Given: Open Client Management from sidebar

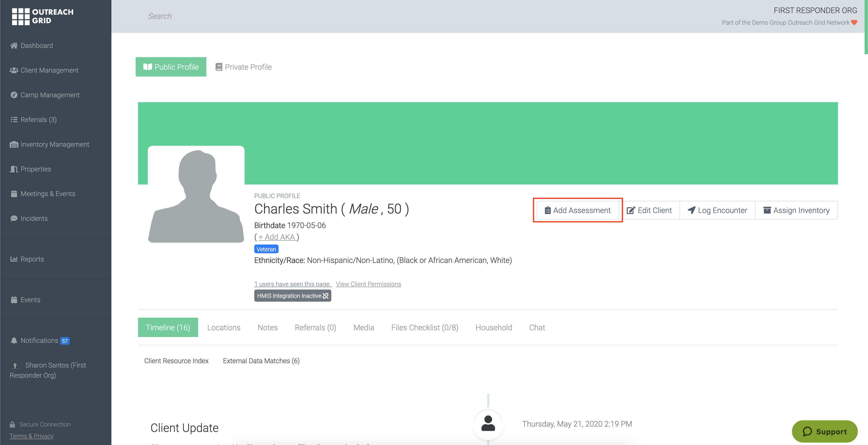Looking at the screenshot, I should click(x=49, y=70).
